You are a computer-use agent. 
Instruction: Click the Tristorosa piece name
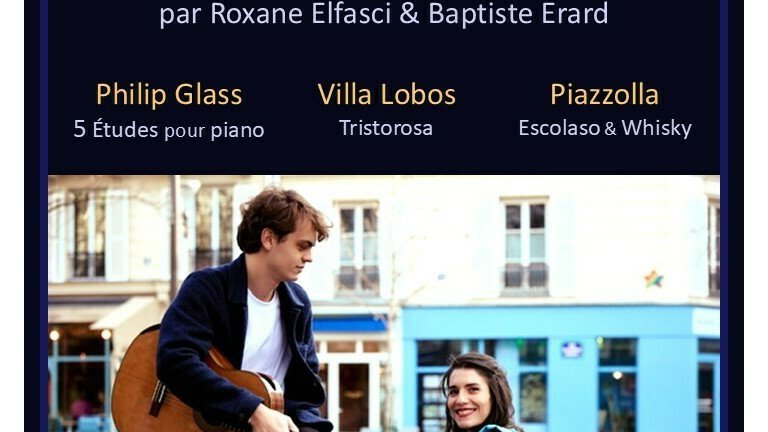(386, 128)
